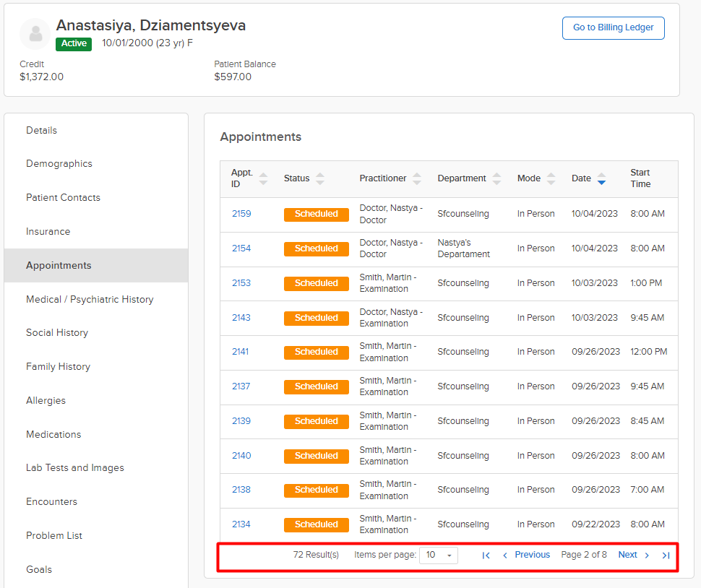The width and height of the screenshot is (701, 588).
Task: Click the Appointments panel heading
Action: pos(261,137)
